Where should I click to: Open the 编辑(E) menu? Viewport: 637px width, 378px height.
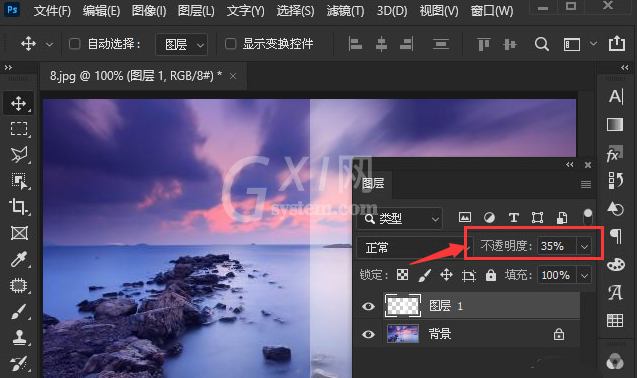(101, 11)
